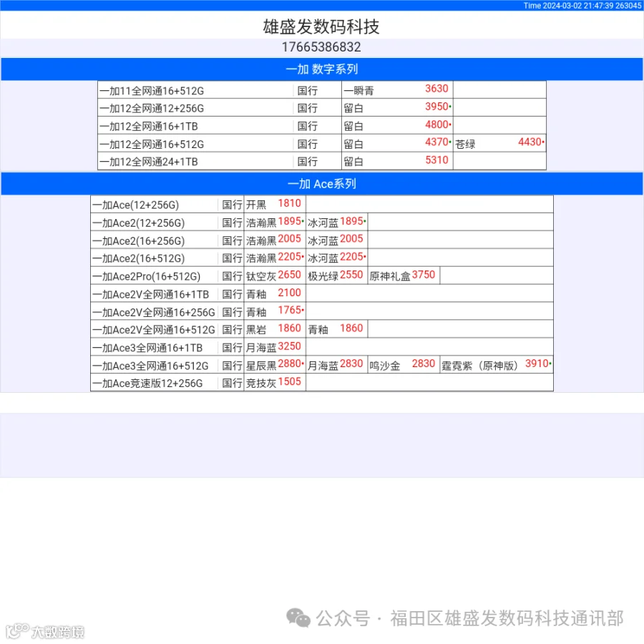Select the model 一加Ace2Pro(16+512G)

147,276
